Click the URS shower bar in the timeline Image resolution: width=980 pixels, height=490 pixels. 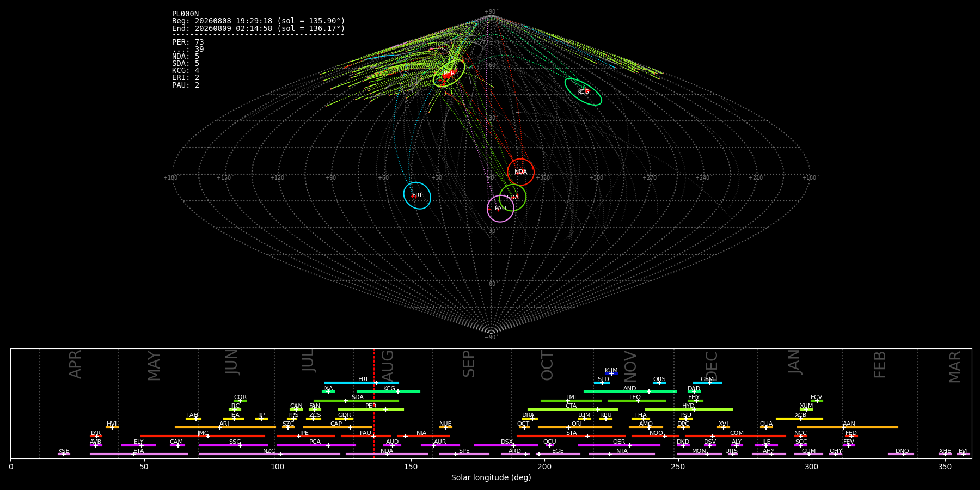coord(732,454)
